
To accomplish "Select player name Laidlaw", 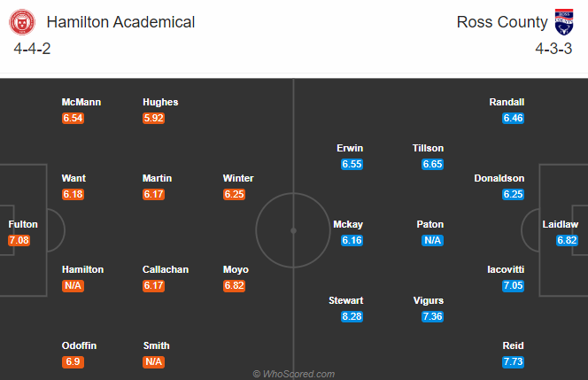I will point(561,224).
